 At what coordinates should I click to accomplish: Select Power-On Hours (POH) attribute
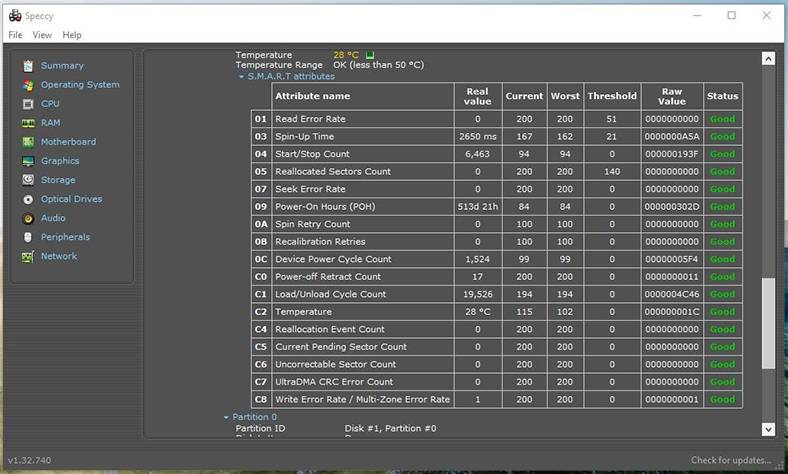pos(325,207)
